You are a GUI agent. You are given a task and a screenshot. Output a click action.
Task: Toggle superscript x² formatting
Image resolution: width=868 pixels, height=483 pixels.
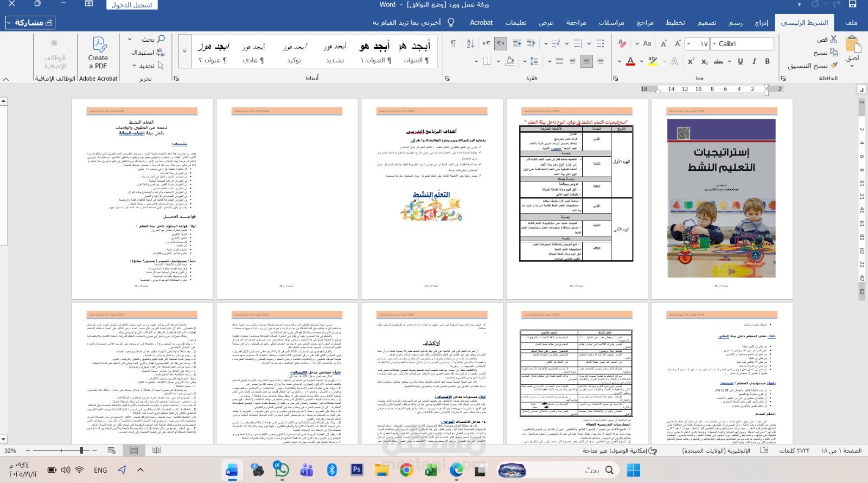[691, 61]
